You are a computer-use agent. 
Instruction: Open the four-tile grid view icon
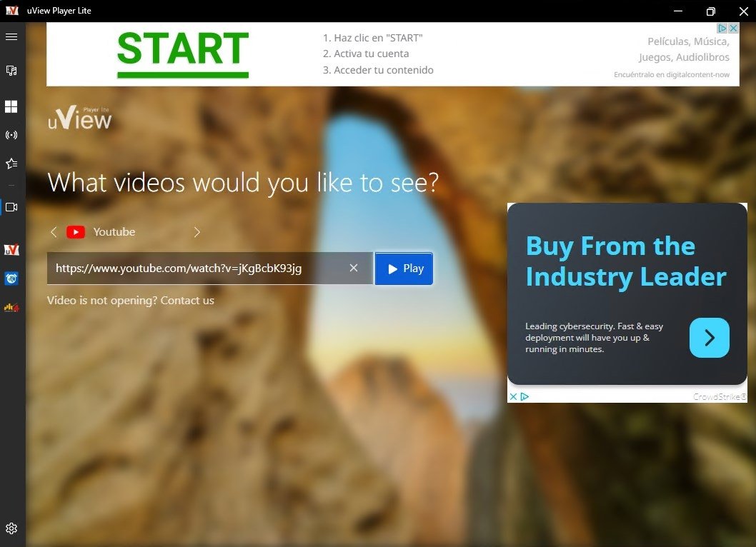[11, 106]
